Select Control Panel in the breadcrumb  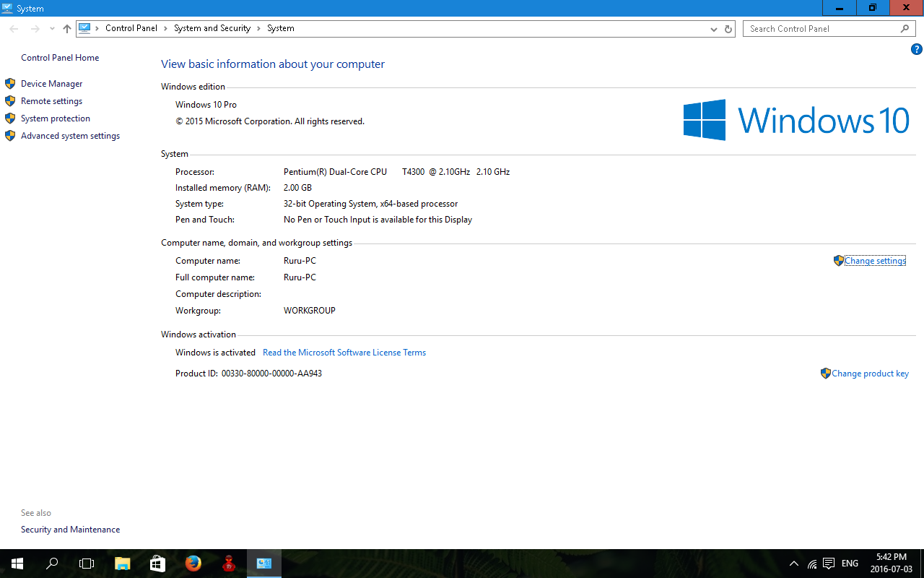(x=131, y=28)
